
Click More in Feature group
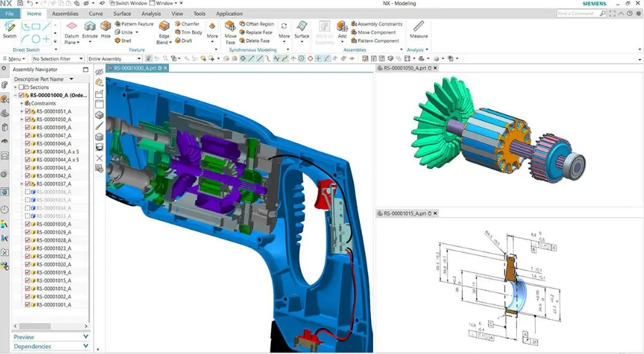(212, 32)
